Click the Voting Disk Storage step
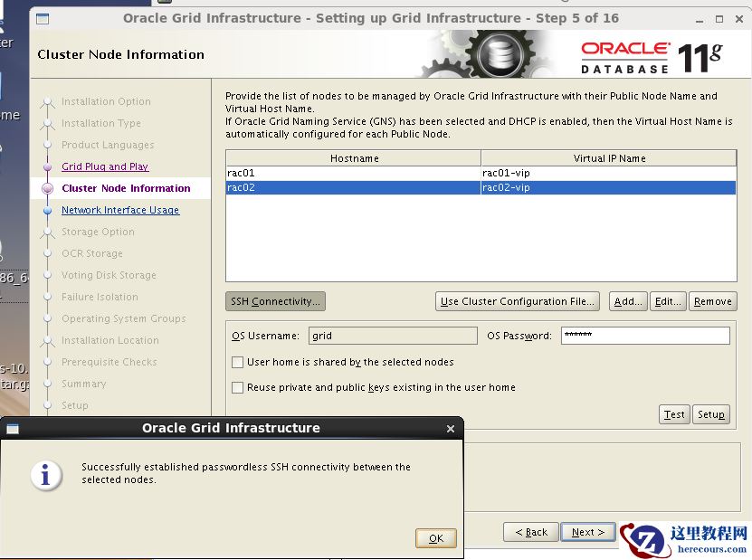The height and width of the screenshot is (560, 752). tap(109, 275)
